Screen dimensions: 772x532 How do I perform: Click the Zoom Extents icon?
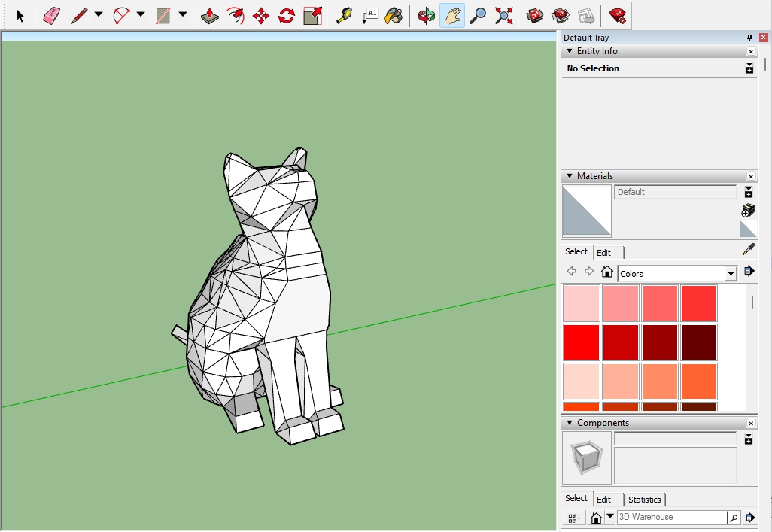(x=504, y=14)
